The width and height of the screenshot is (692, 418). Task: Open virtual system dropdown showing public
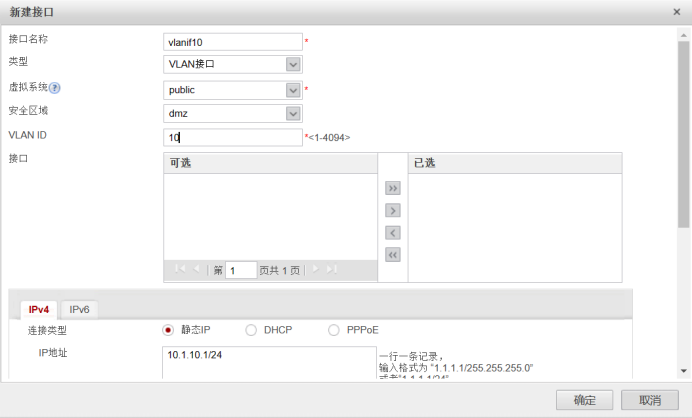coord(293,90)
